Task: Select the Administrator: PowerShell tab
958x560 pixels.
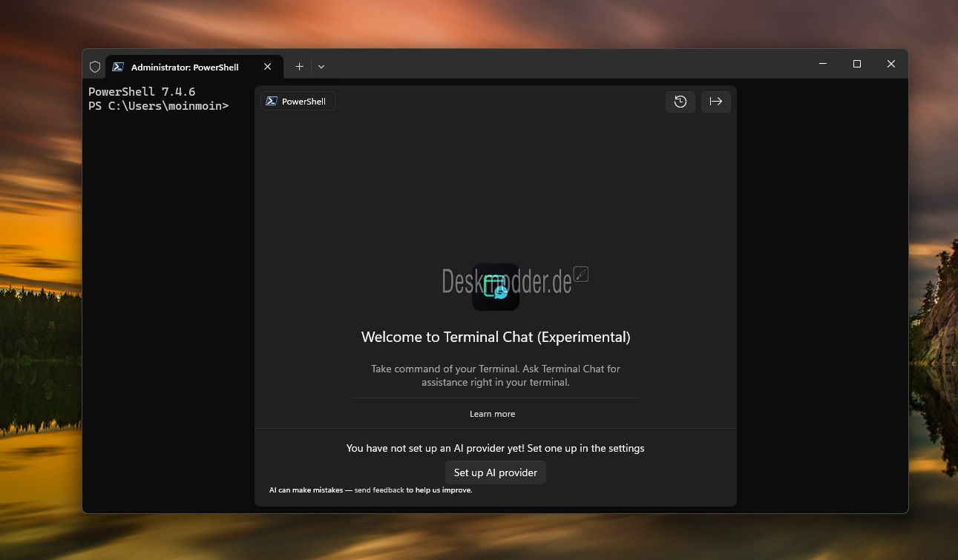Action: pyautogui.click(x=194, y=67)
